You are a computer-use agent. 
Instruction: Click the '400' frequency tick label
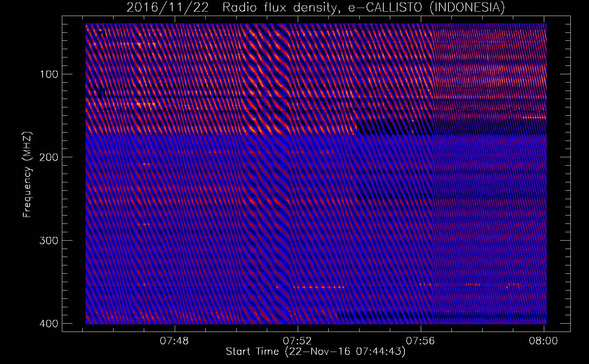(x=48, y=323)
